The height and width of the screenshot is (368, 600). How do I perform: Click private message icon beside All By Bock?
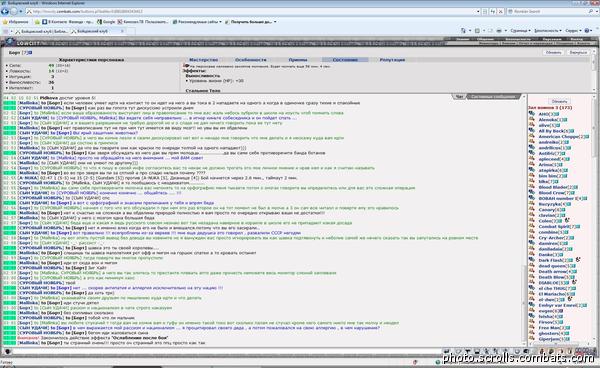[532, 131]
